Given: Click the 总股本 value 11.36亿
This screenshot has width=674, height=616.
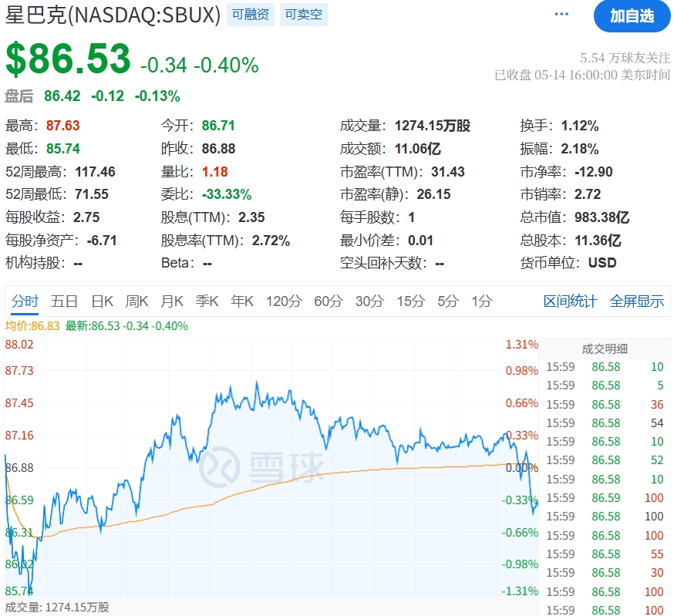Looking at the screenshot, I should coord(598,241).
